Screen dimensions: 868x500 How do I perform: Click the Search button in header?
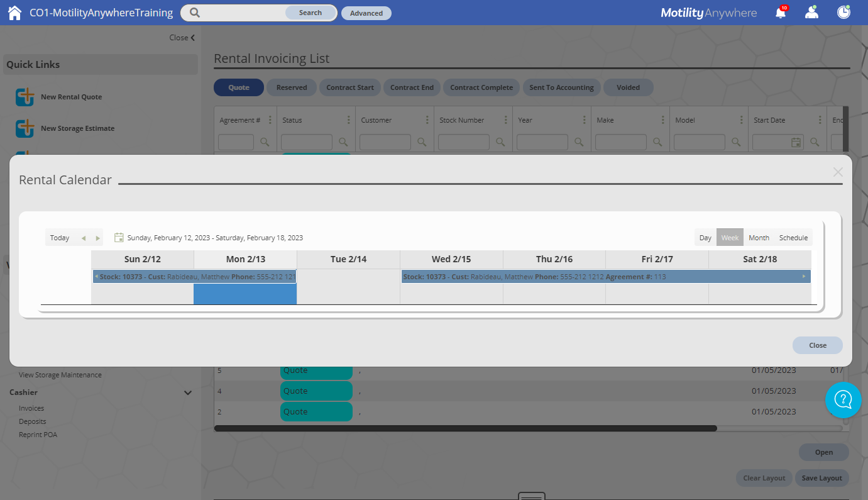tap(310, 13)
